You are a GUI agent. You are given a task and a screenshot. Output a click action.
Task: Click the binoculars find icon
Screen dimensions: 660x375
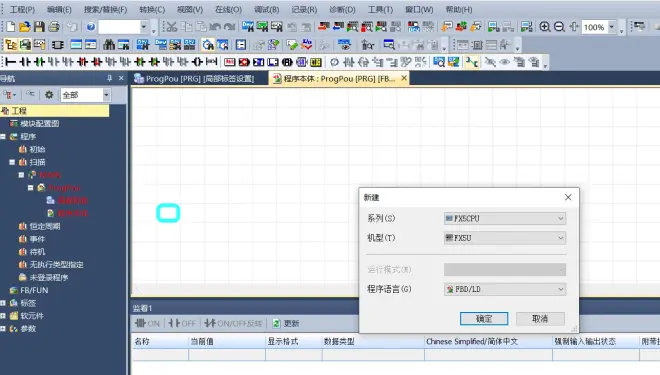[x=109, y=45]
